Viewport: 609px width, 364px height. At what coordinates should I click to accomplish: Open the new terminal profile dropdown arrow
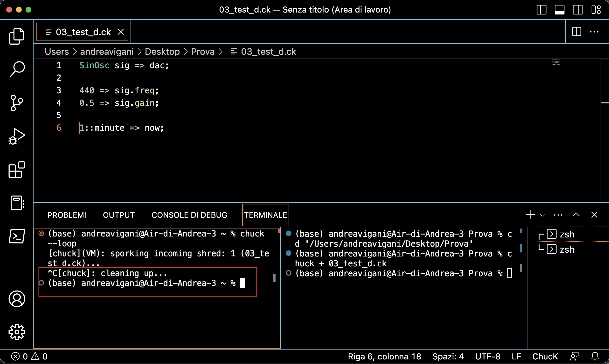click(x=542, y=215)
